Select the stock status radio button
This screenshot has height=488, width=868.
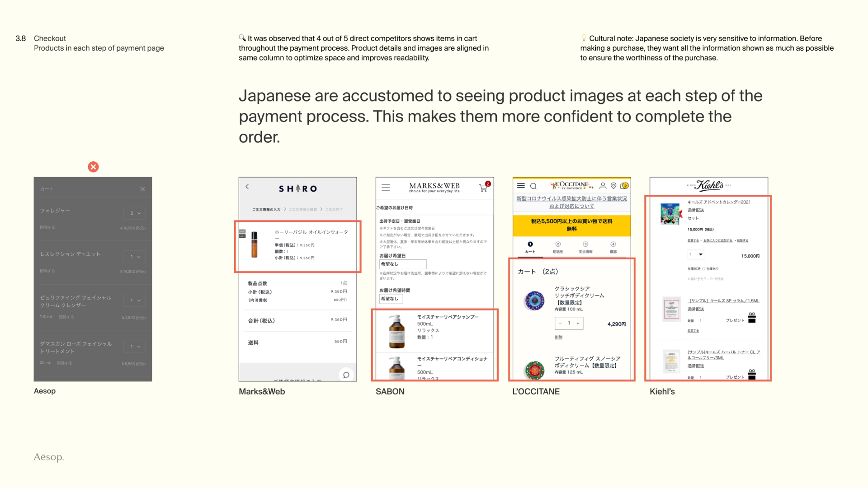(x=703, y=269)
